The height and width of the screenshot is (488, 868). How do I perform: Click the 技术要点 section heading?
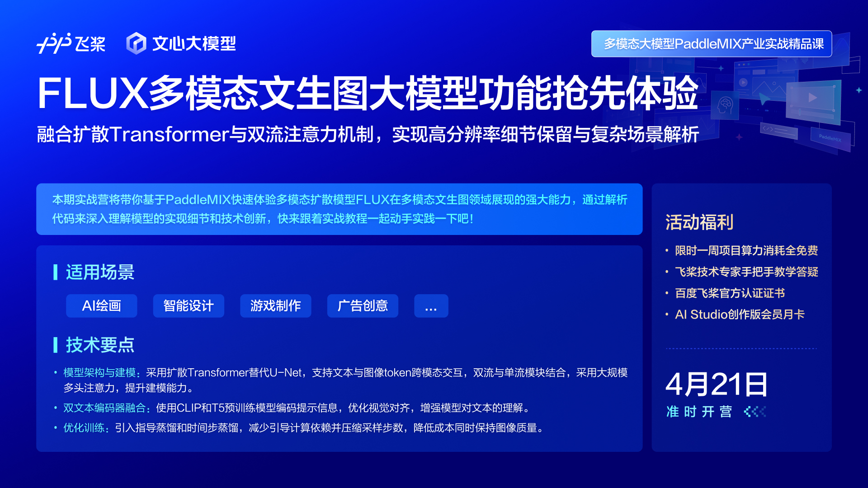click(x=100, y=345)
